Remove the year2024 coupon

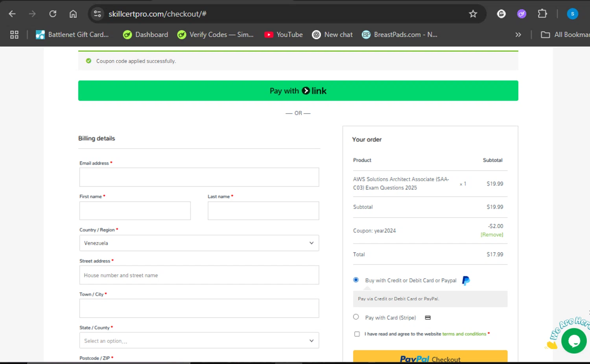492,235
